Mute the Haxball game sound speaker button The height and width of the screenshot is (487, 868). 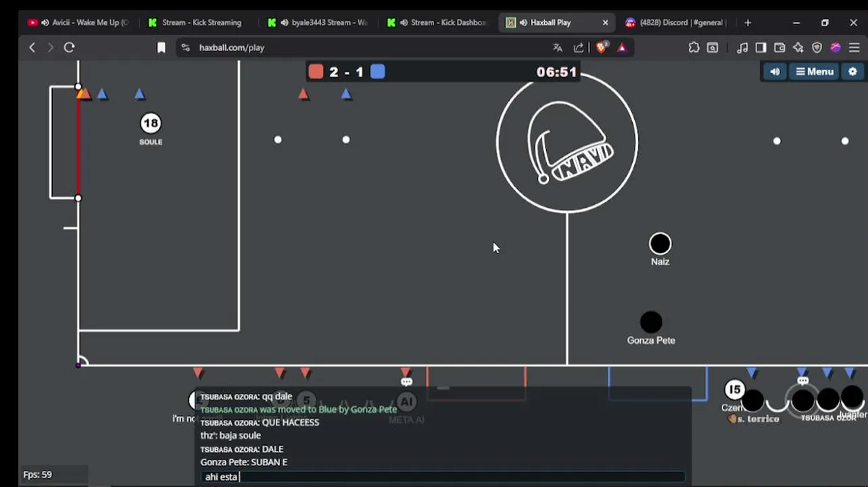(775, 72)
